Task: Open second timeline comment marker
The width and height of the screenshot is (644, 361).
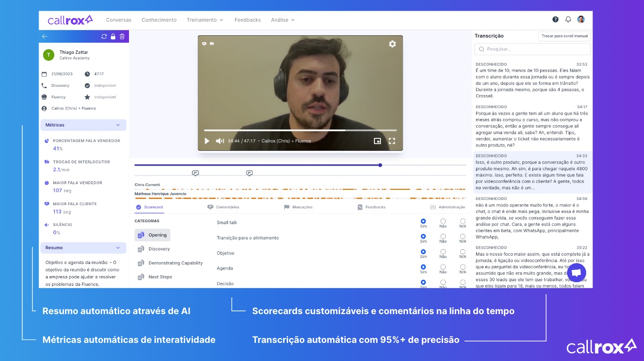Action: (249, 173)
